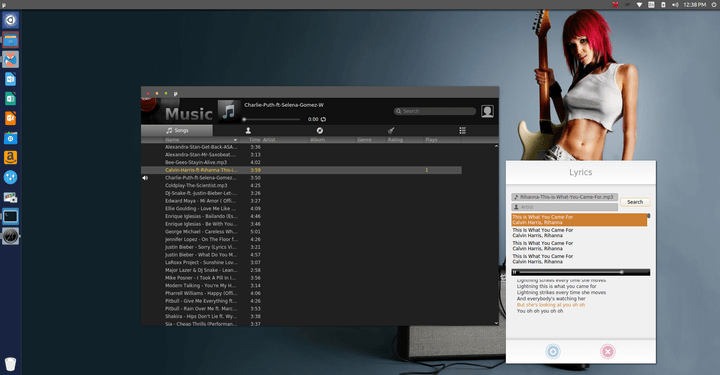Image resolution: width=720 pixels, height=375 pixels.
Task: Select Bee-Gees-Stayin-Alive.mp3
Action: (x=301, y=162)
